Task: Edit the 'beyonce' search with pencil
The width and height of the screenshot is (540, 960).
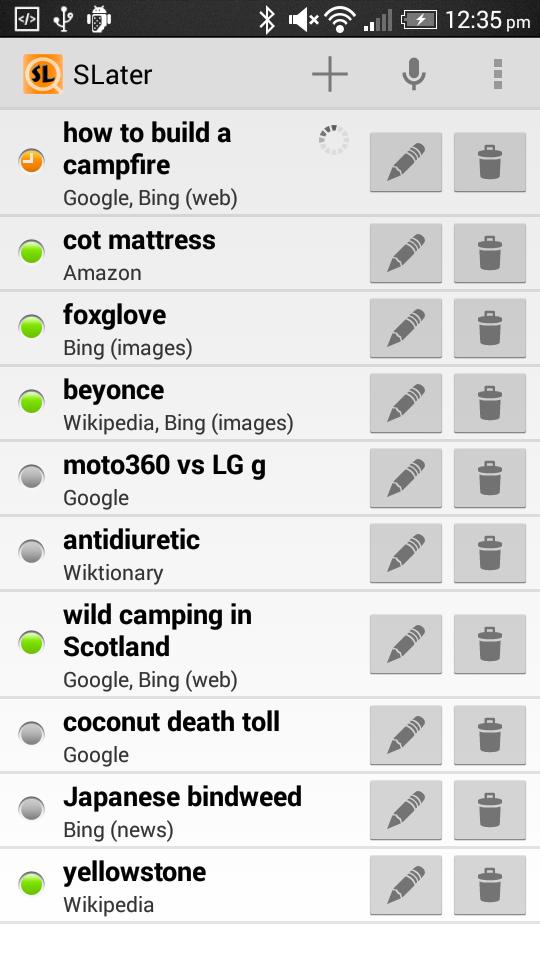Action: click(406, 403)
